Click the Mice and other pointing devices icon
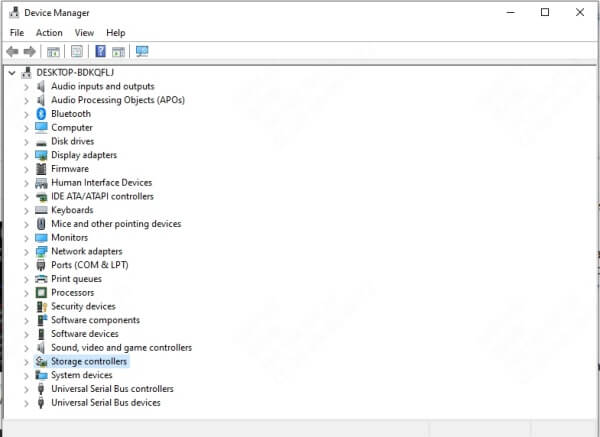The width and height of the screenshot is (600, 437). (41, 224)
